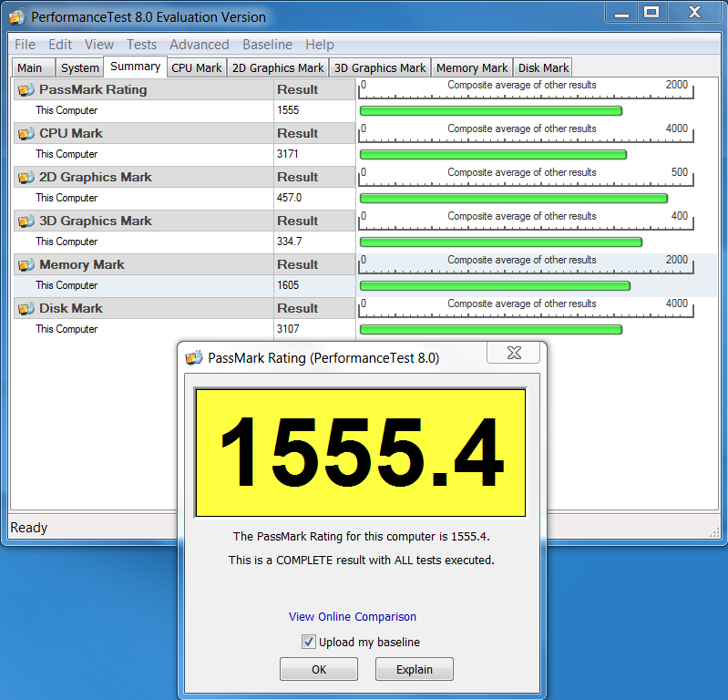This screenshot has height=700, width=728.
Task: Click the 2D Graphics Mark green result bar
Action: (x=514, y=199)
